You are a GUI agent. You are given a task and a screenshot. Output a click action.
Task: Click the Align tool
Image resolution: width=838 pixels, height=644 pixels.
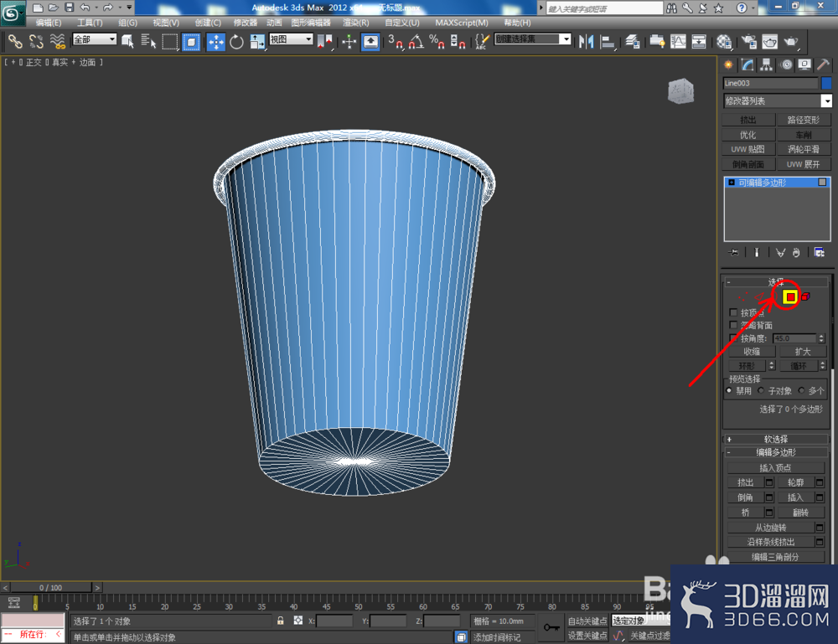(x=608, y=42)
